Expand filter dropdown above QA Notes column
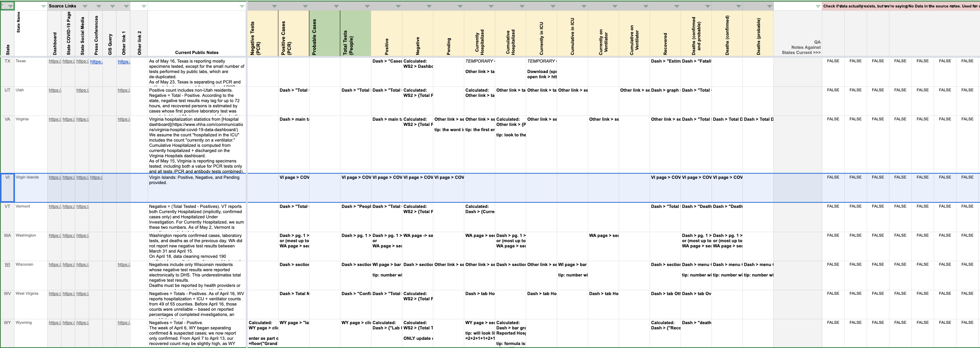Screen dimensions: 980x348 click(x=818, y=6)
